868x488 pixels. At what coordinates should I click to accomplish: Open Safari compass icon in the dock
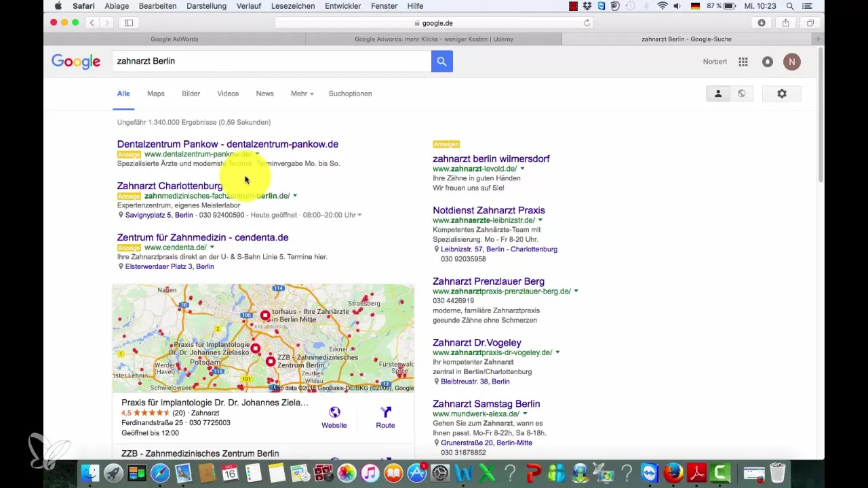tap(160, 473)
